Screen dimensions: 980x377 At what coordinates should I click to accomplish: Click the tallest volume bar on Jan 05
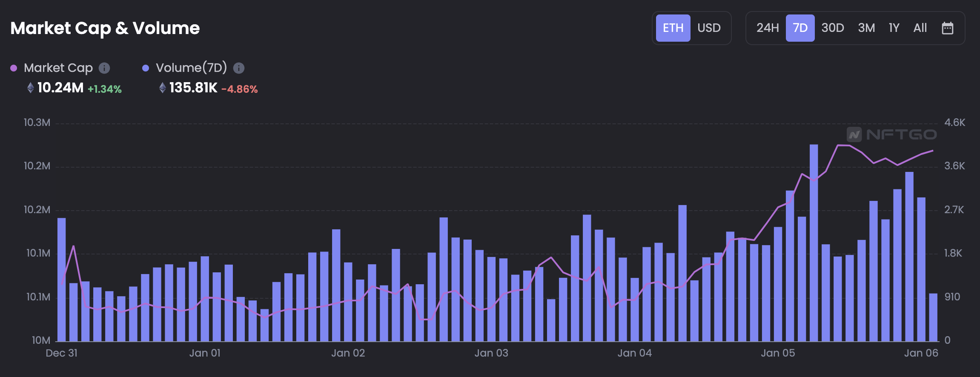[x=814, y=243]
